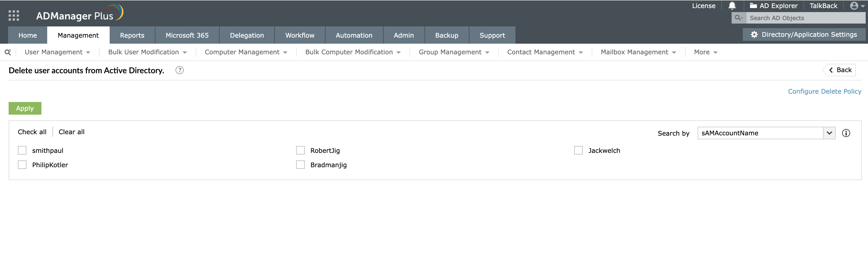868x258 pixels.
Task: Open the Automation tab
Action: click(354, 35)
